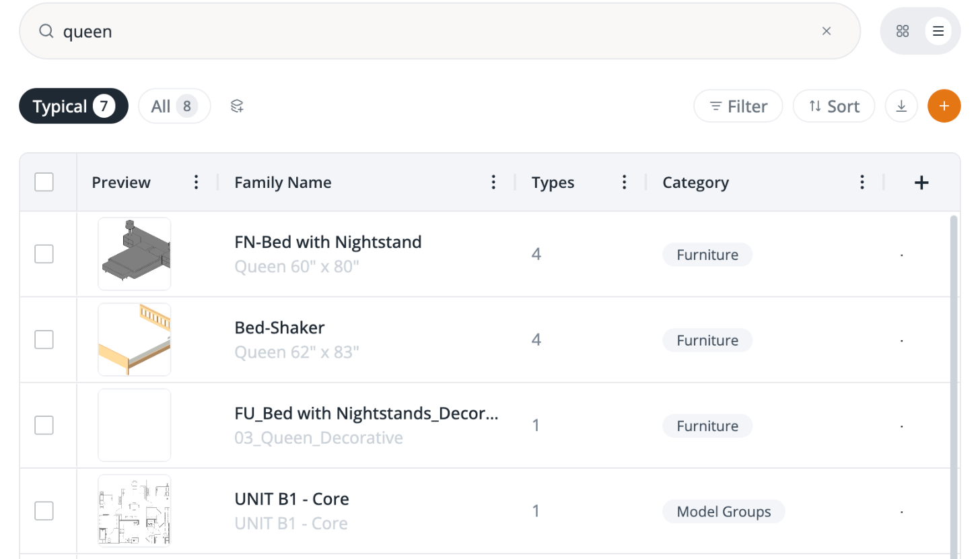Select the Typical tab
This screenshot has height=559, width=980.
click(x=73, y=106)
